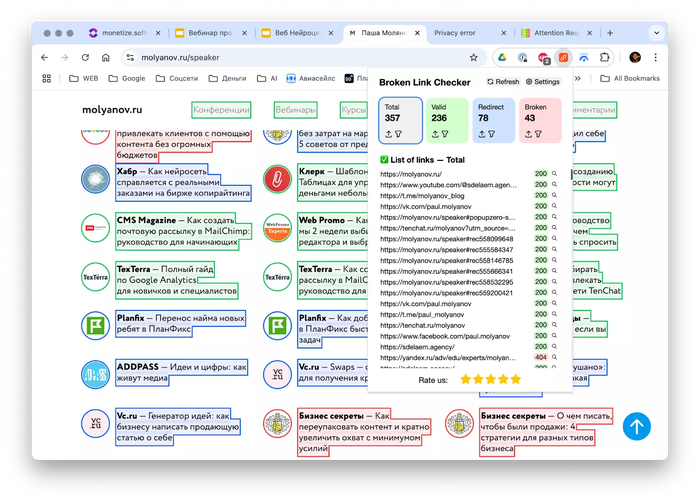
Task: Filter by Valid links funnel icon
Action: click(x=445, y=134)
